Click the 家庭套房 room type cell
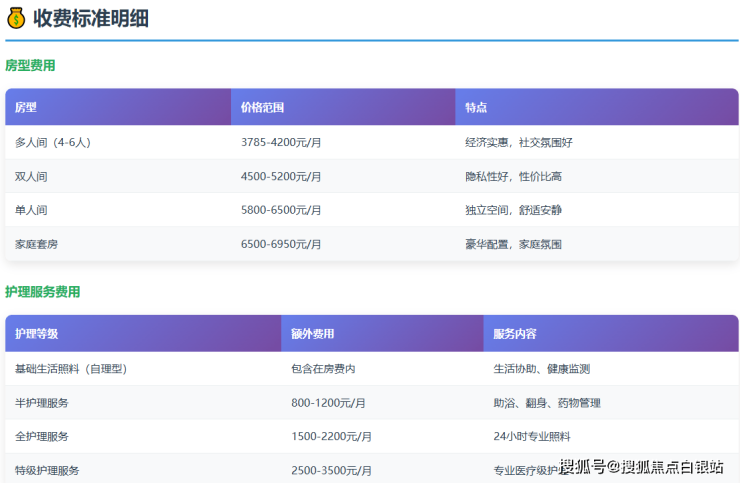 pyautogui.click(x=37, y=245)
